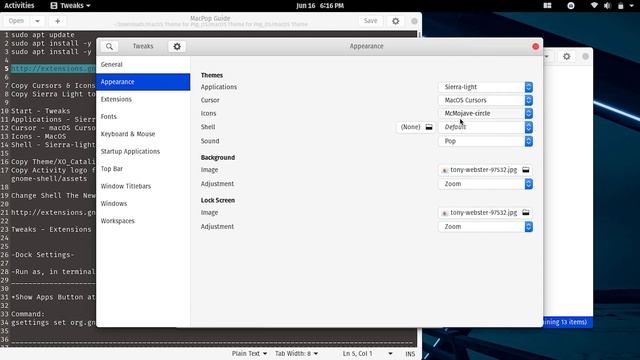Open Icons theme dropdown McMojave-circle

coord(485,113)
